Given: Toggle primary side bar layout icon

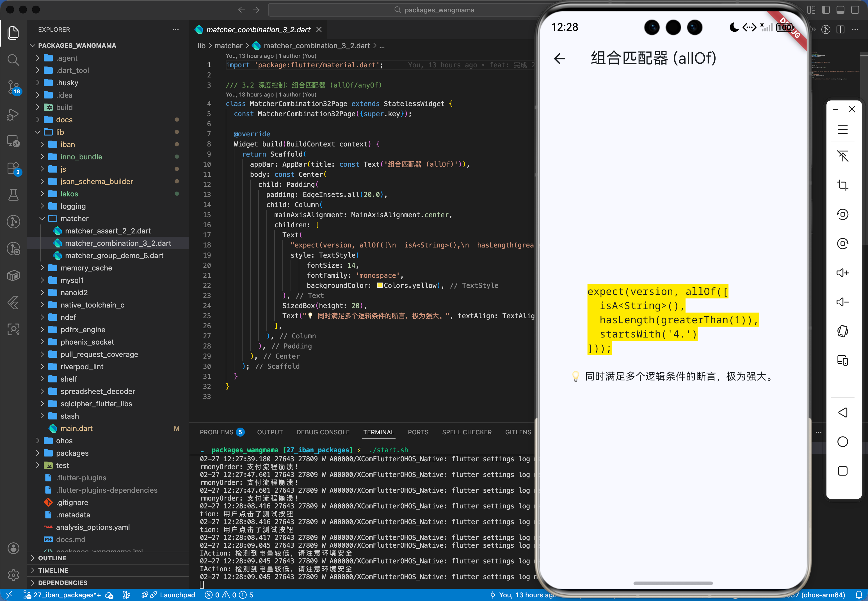Looking at the screenshot, I should [825, 10].
